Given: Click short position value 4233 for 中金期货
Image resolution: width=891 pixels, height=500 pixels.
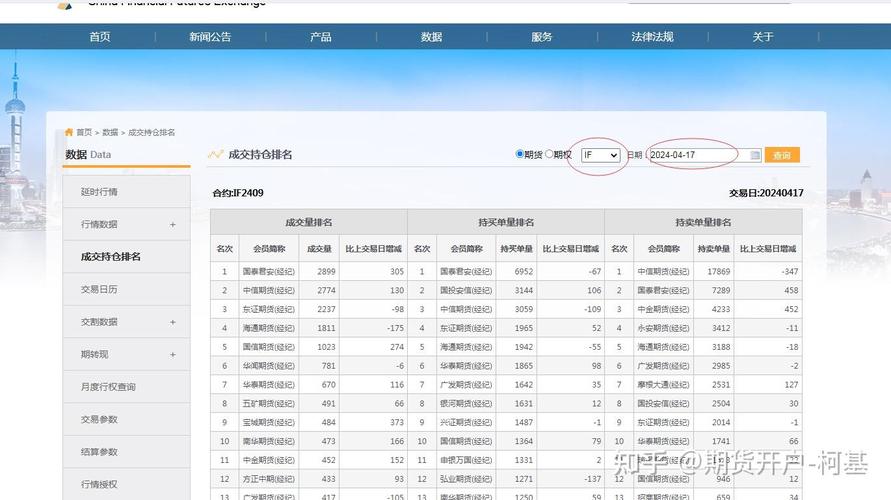Looking at the screenshot, I should coord(721,309).
